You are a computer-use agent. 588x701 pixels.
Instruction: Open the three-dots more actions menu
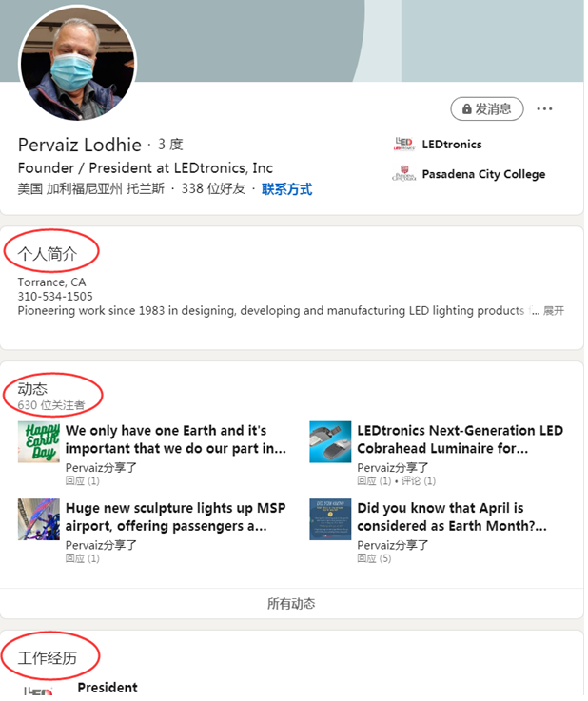544,109
